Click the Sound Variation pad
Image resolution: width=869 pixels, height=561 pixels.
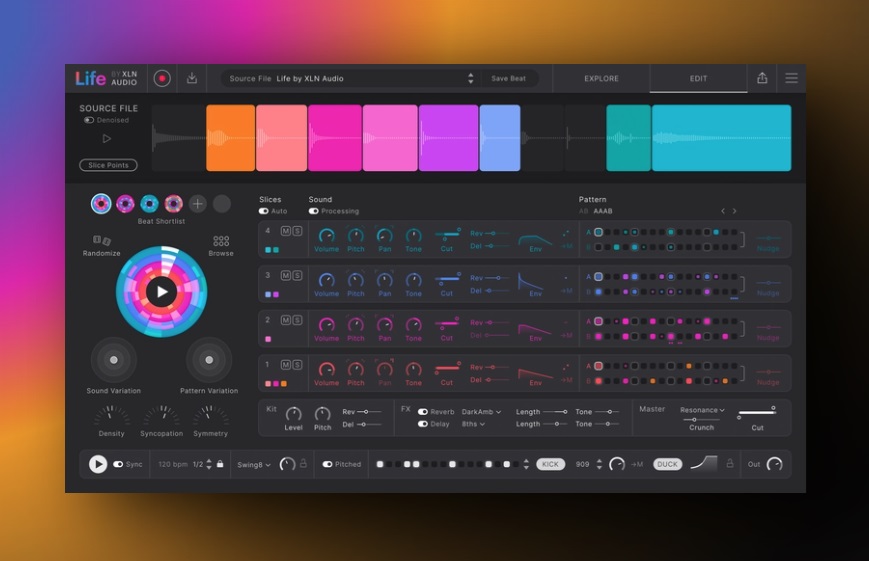click(x=114, y=360)
